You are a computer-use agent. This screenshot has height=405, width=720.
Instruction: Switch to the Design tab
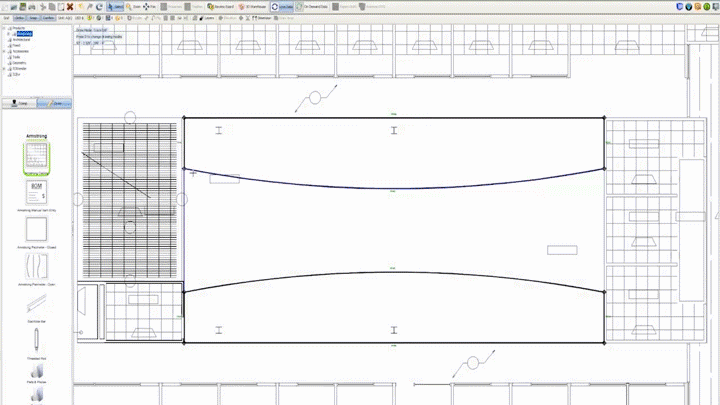pyautogui.click(x=19, y=103)
